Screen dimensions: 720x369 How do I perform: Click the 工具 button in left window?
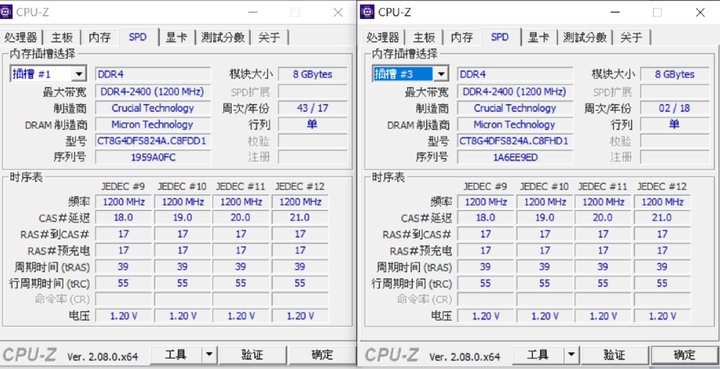176,354
